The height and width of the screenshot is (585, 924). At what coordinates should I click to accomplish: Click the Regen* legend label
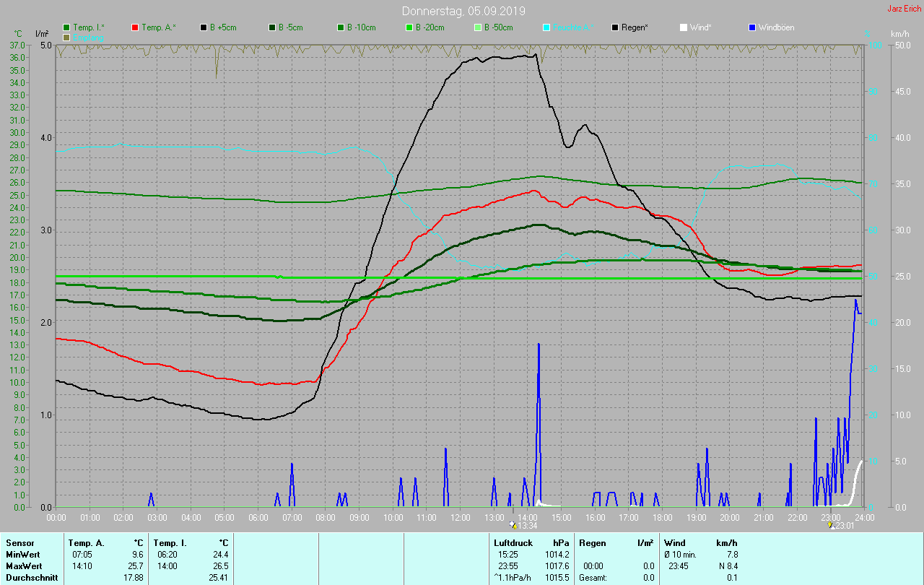(635, 27)
